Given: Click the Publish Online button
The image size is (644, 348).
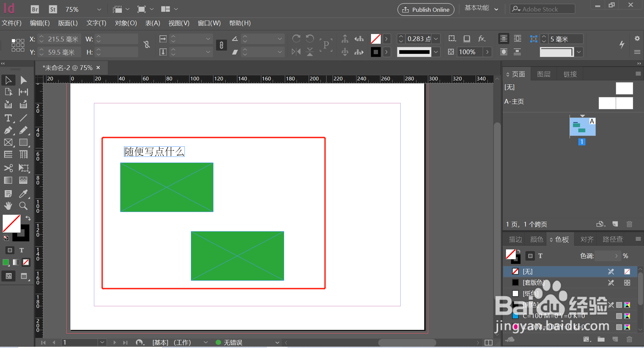Looking at the screenshot, I should [x=426, y=9].
